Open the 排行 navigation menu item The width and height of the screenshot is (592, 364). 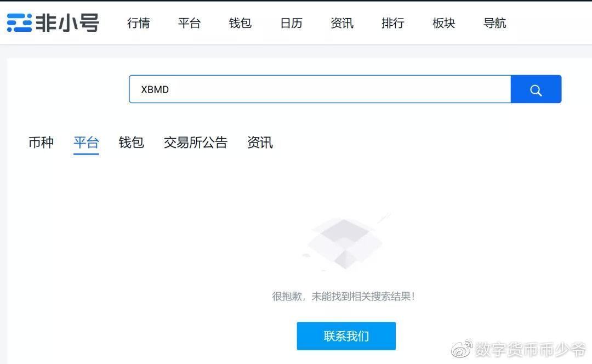[392, 23]
